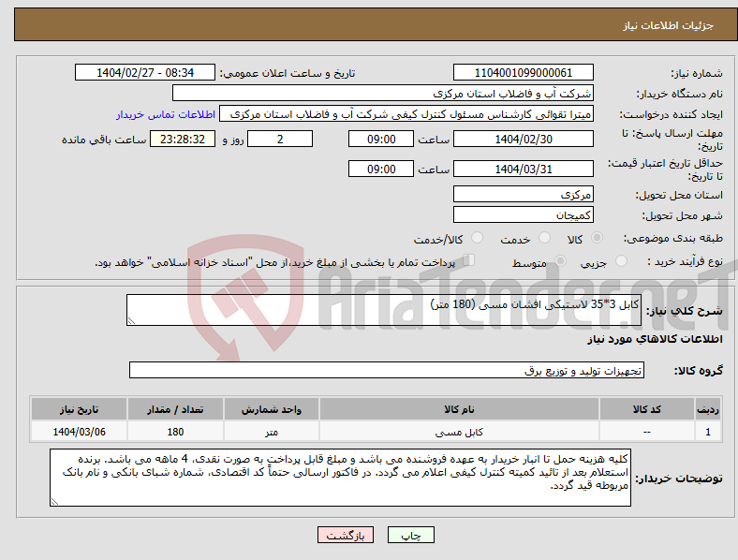Click the جزئیات اطلاعات نیاز header title
738x560 pixels.
coord(669,25)
